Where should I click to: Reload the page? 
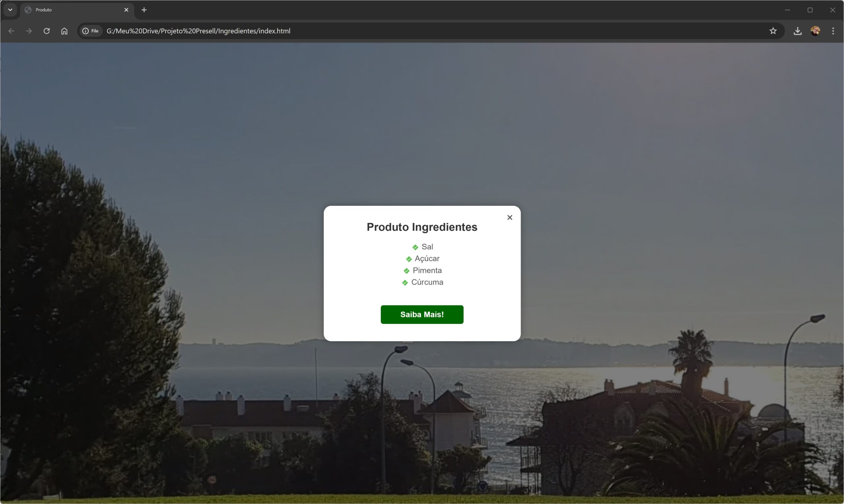tap(46, 31)
